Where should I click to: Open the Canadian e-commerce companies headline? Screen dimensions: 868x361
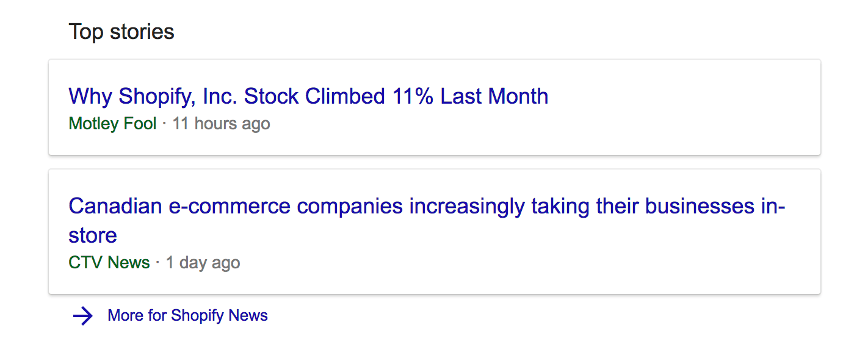click(x=426, y=207)
